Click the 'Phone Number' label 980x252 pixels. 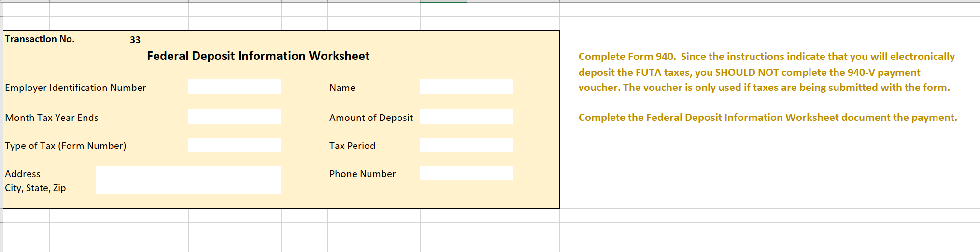click(x=362, y=174)
